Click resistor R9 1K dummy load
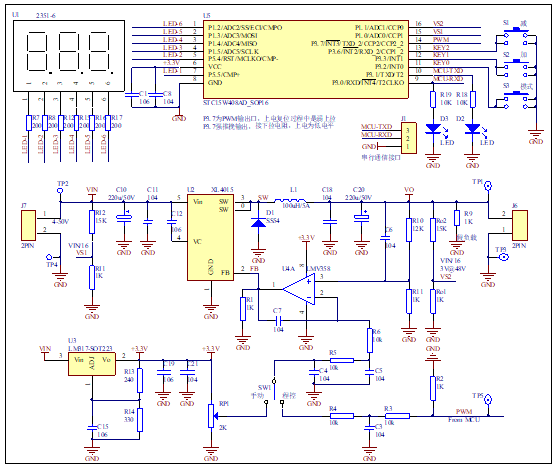This screenshot has width=558, height=469. [457, 218]
